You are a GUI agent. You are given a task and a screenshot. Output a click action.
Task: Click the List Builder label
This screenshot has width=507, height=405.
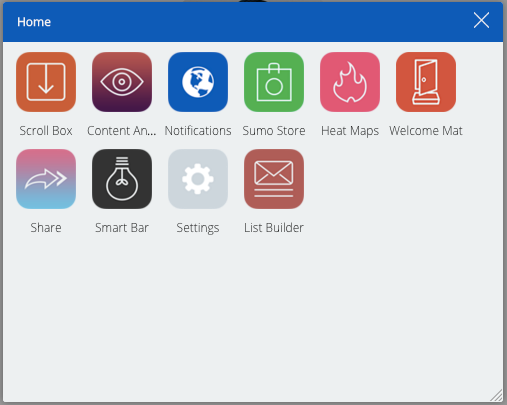click(274, 228)
